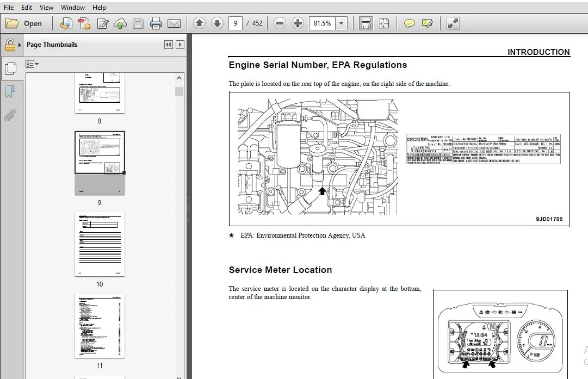Expand the navigation pane arrow beside padlock

(20, 45)
